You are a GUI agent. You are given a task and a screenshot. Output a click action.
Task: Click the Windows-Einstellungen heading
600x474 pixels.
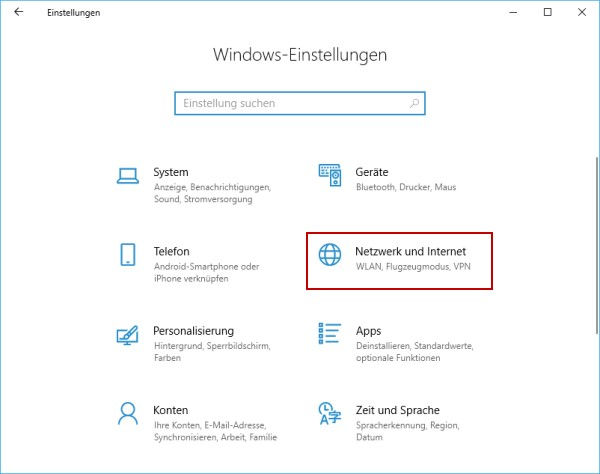300,55
